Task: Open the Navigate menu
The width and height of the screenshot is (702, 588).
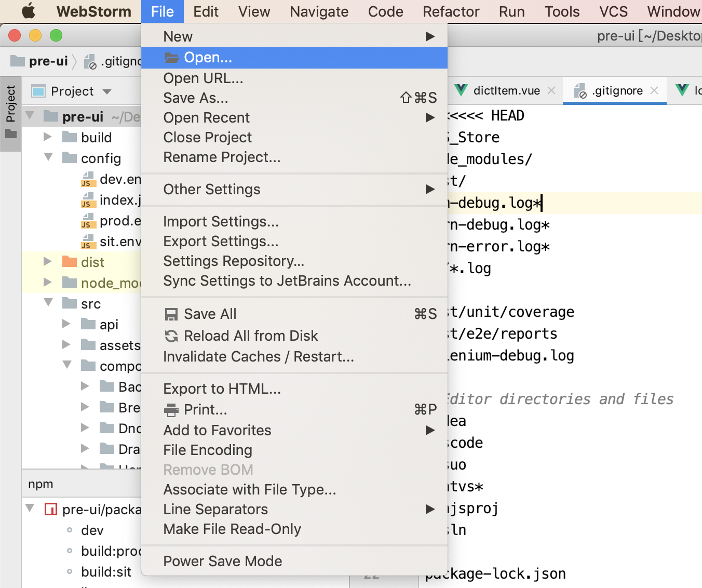Action: point(319,11)
